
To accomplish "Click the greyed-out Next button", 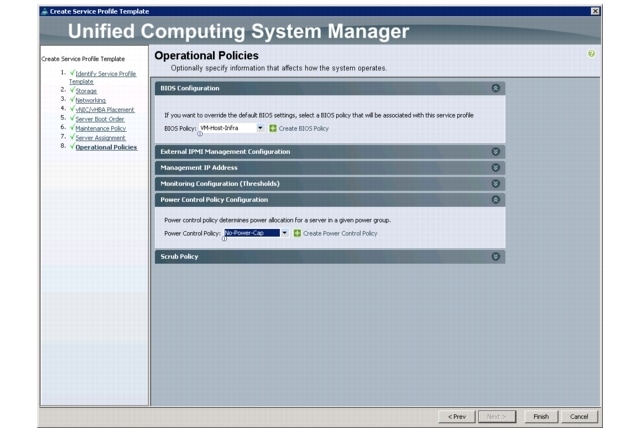I will pos(497,416).
